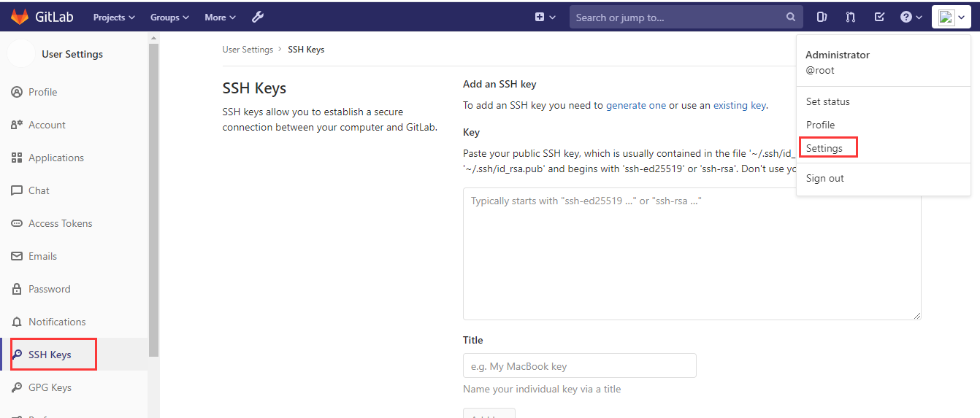980x418 pixels.
Task: Open Applications in the sidebar
Action: pos(74,158)
